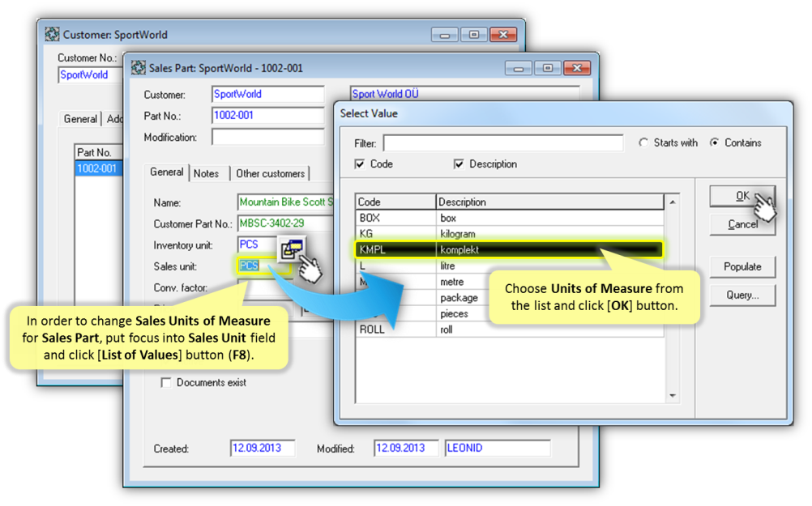Screen dimensions: 812x506
Task: Select the Contains radio option
Action: [x=715, y=142]
